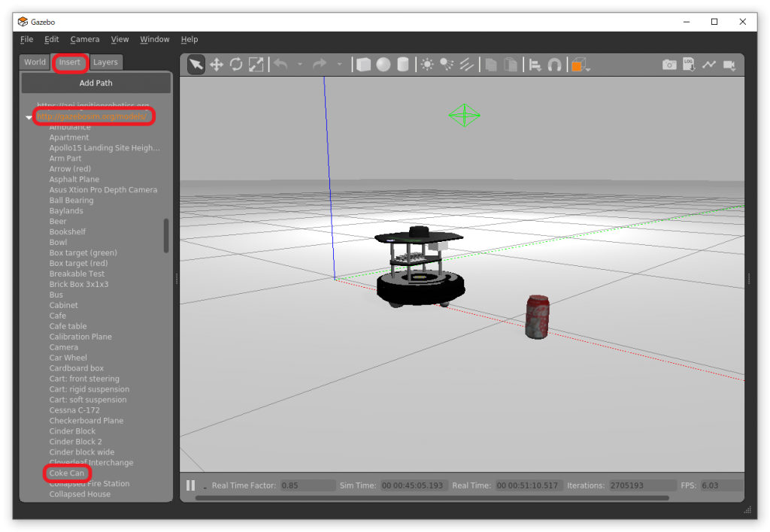Insert a cylinder shape
The image size is (770, 532).
pyautogui.click(x=403, y=65)
